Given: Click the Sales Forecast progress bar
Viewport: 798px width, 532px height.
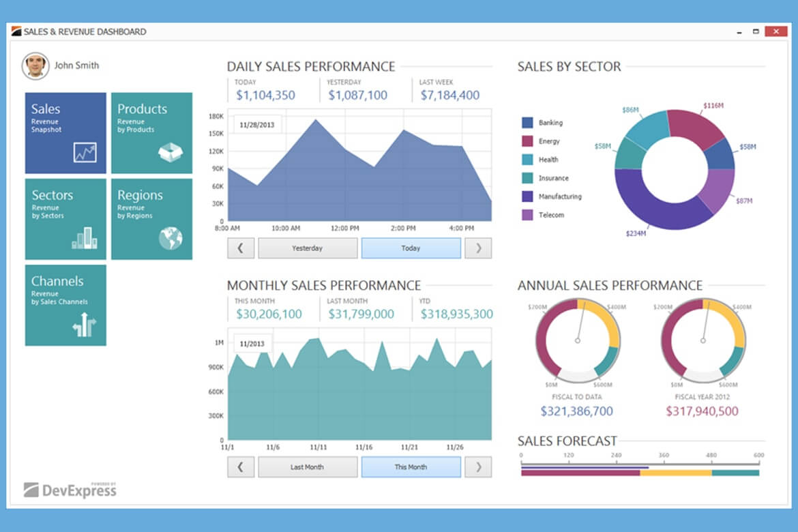Looking at the screenshot, I should point(639,472).
